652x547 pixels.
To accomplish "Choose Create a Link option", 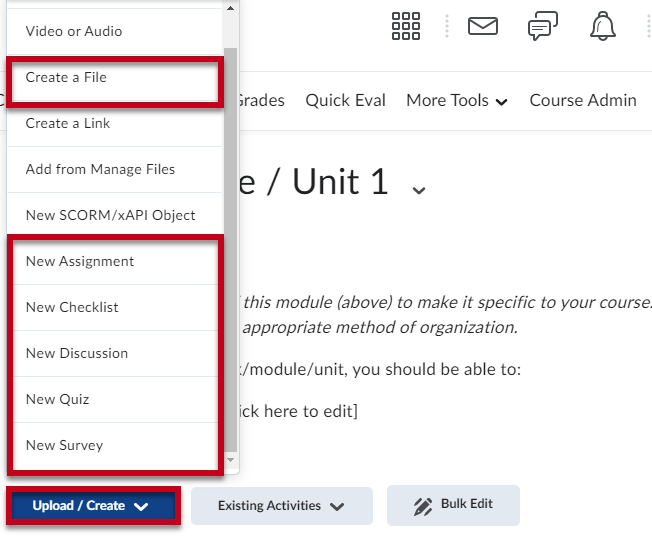I will [114, 124].
